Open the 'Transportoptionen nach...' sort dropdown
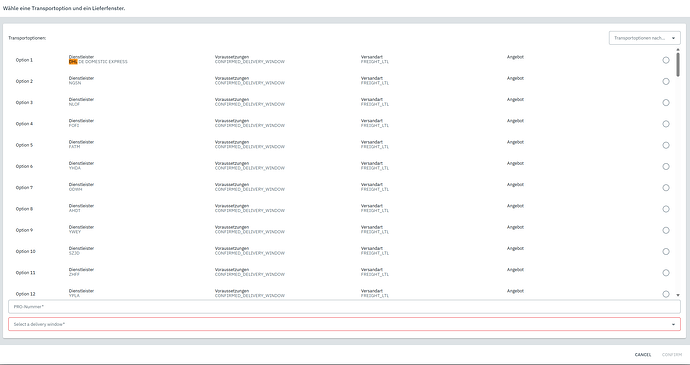690x365 pixels. tap(645, 38)
